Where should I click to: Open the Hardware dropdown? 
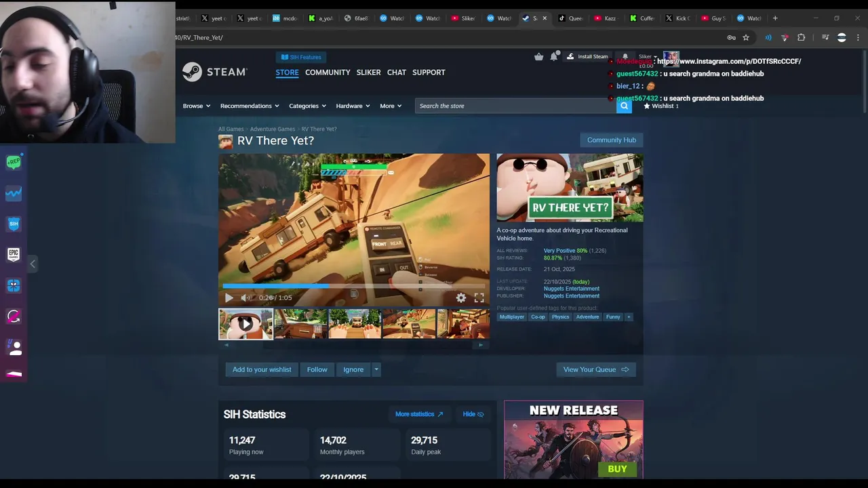(x=353, y=106)
